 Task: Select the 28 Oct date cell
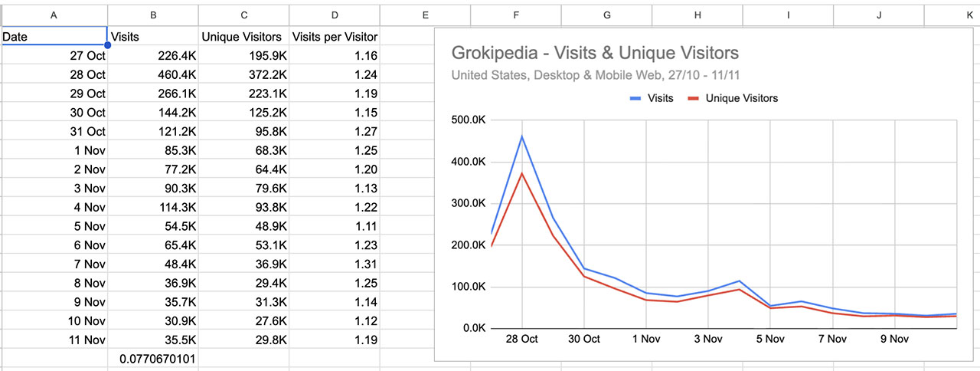(x=54, y=74)
